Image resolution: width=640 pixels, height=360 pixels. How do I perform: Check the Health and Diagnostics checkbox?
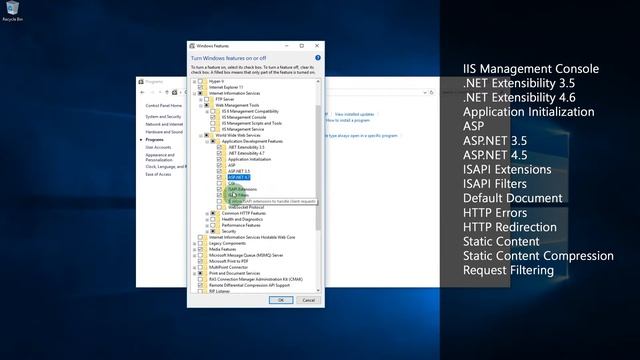point(213,219)
